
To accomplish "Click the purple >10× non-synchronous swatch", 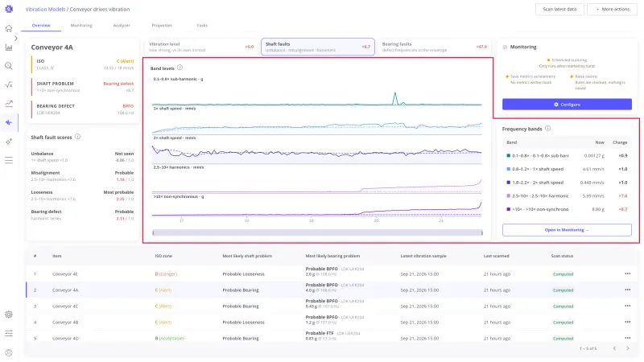I will coord(509,209).
